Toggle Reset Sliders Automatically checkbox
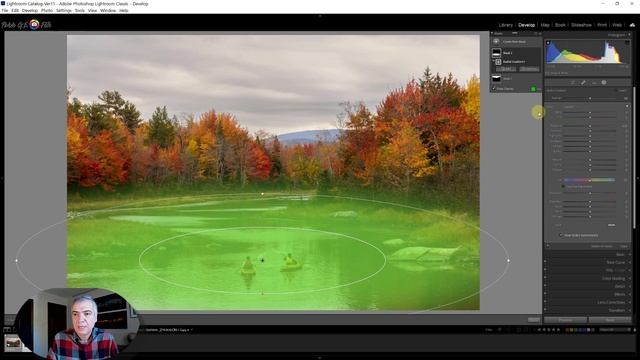Screen dimensions: 640x360 561,235
